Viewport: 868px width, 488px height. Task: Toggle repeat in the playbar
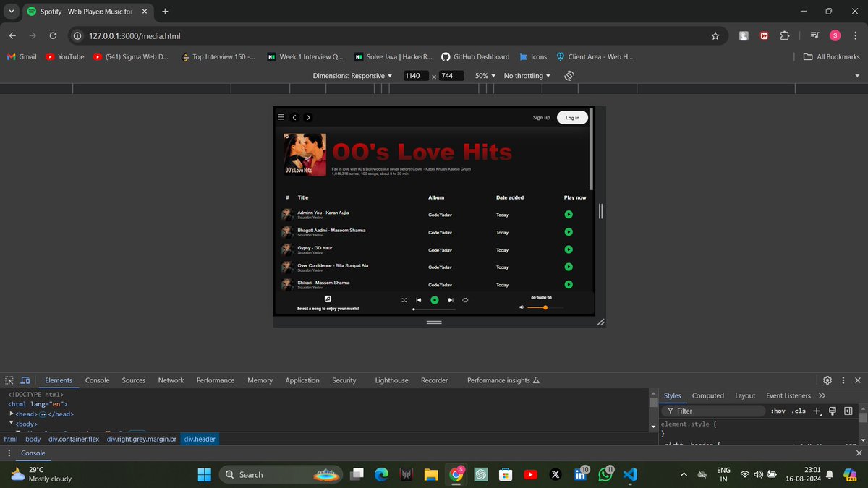465,300
